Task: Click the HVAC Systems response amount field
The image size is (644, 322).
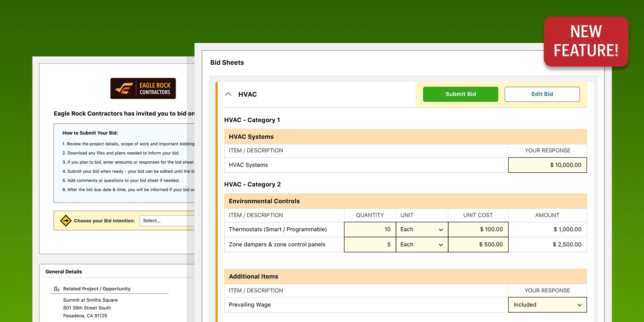Action: pyautogui.click(x=547, y=165)
